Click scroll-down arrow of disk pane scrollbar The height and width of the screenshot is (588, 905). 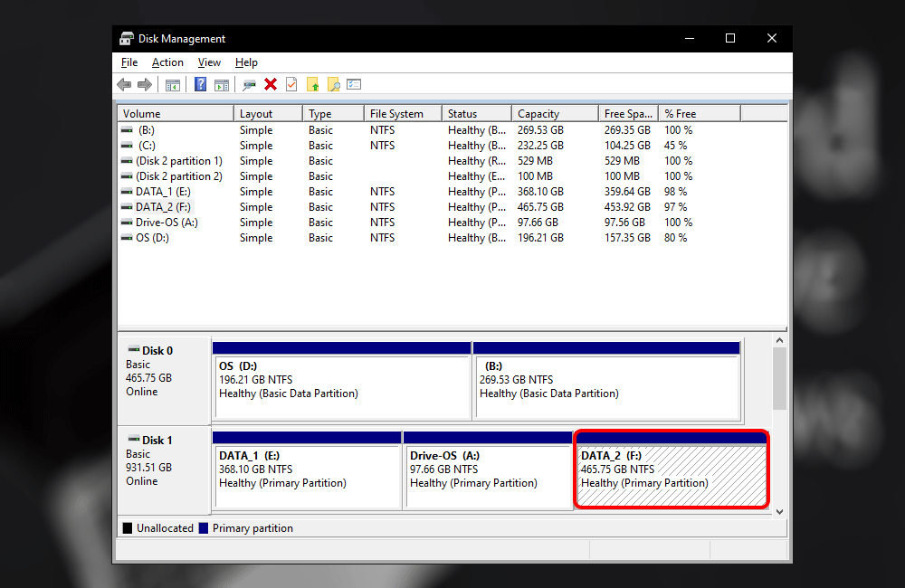tap(780, 512)
